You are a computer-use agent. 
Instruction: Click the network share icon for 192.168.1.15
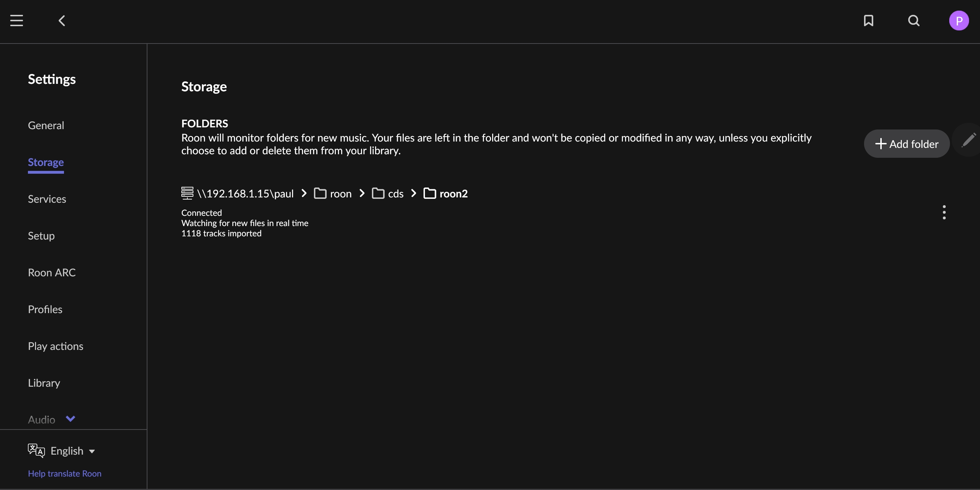187,193
